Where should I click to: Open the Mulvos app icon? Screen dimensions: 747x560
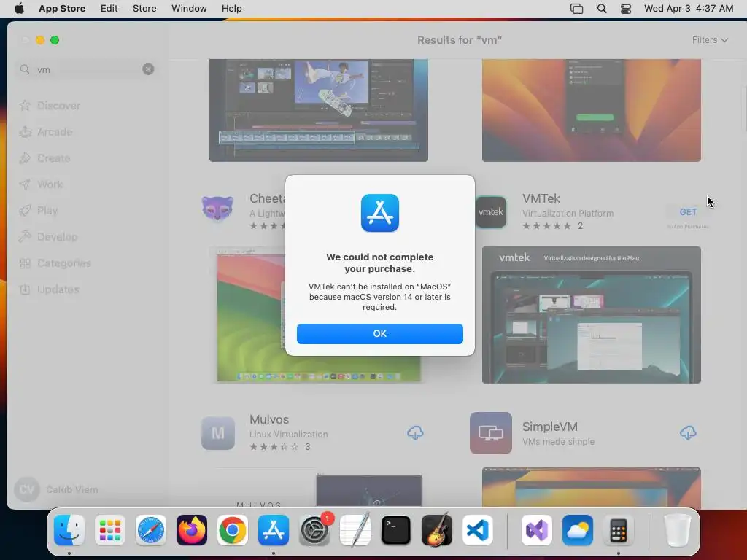(217, 433)
